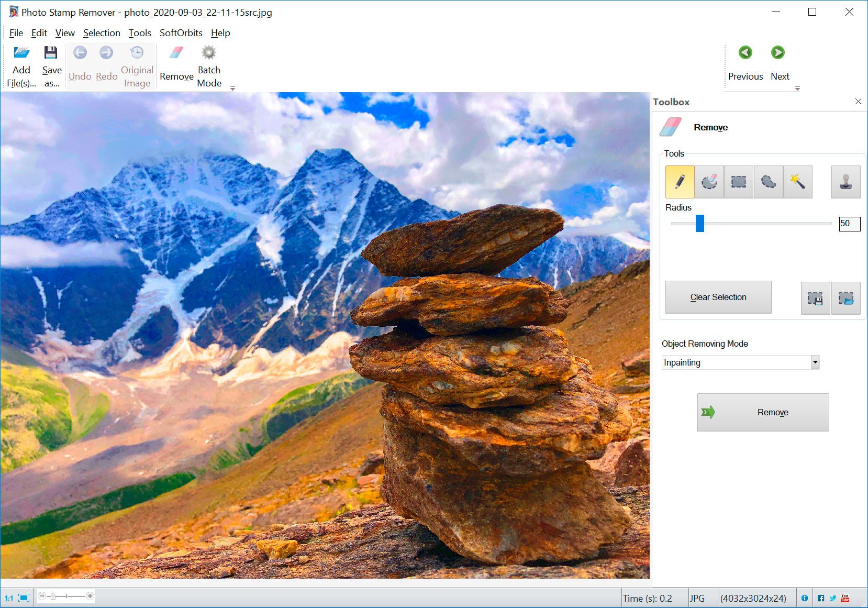Select the Pencil marker tool

click(x=680, y=182)
